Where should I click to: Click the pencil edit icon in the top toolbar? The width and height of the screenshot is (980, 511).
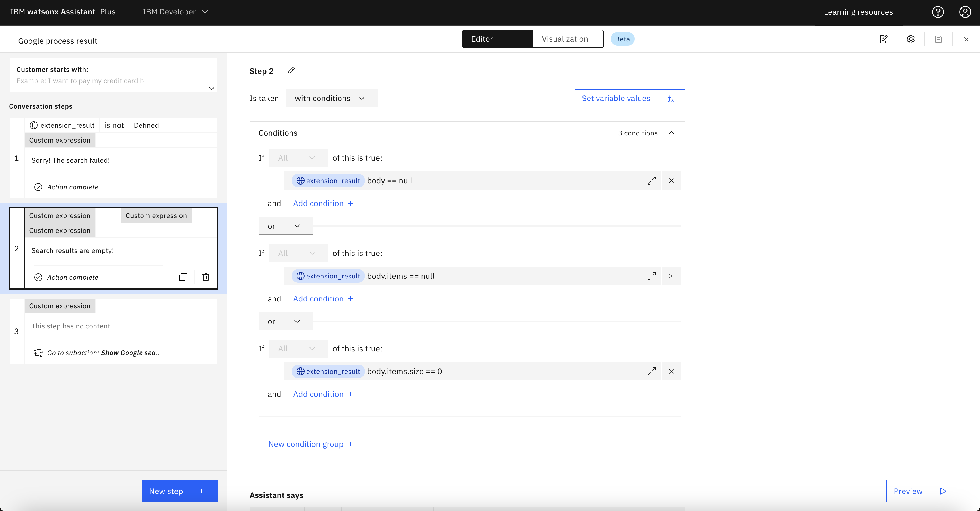[x=884, y=39]
